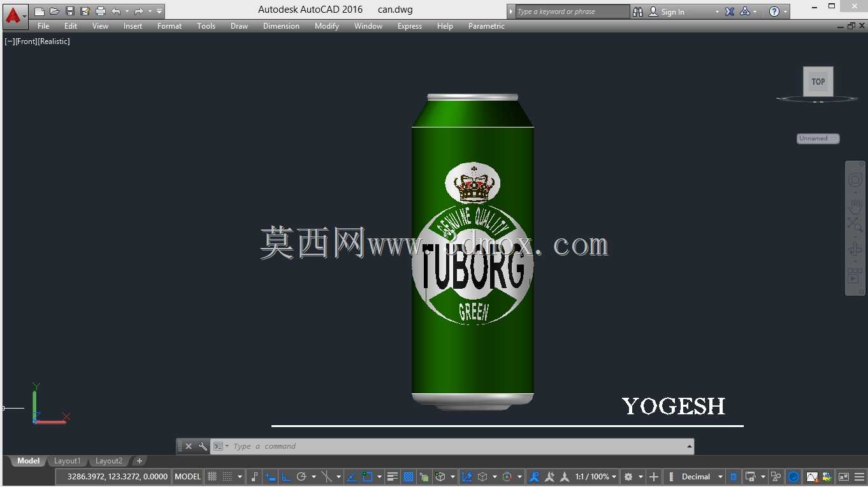The width and height of the screenshot is (868, 487).
Task: Expand the Help dropdown arrow
Action: tap(785, 11)
